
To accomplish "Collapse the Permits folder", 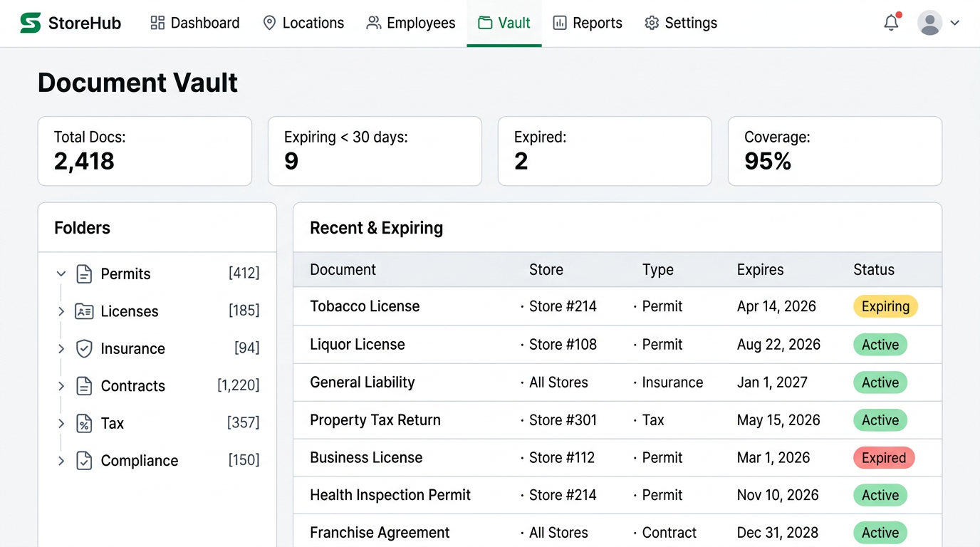I will tap(61, 274).
